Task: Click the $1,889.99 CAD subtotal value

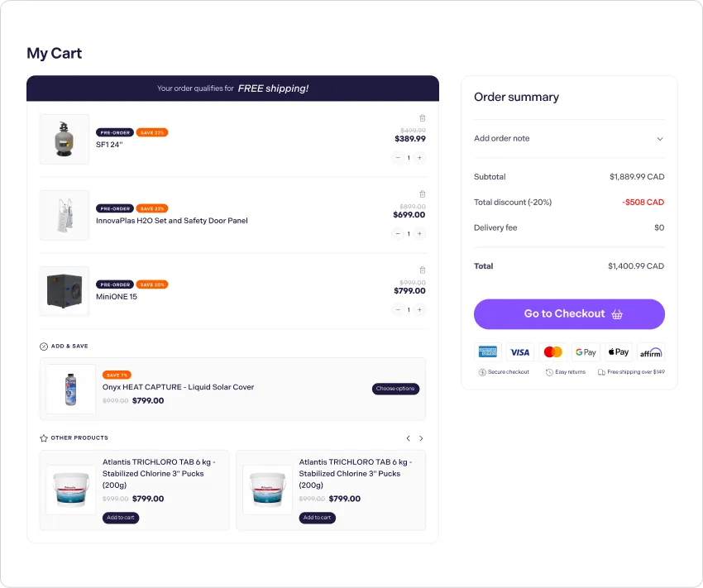Action: [x=637, y=177]
